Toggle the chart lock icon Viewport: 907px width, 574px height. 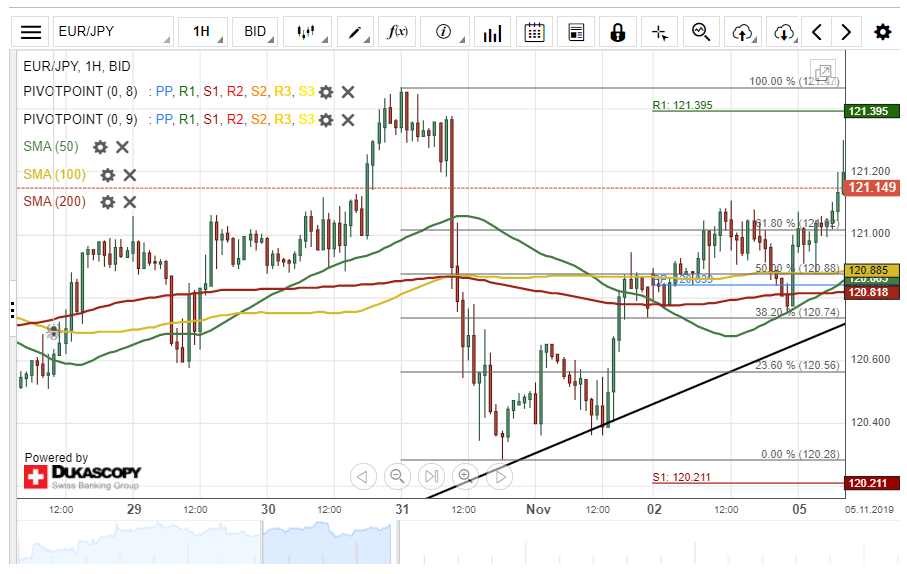tap(617, 32)
